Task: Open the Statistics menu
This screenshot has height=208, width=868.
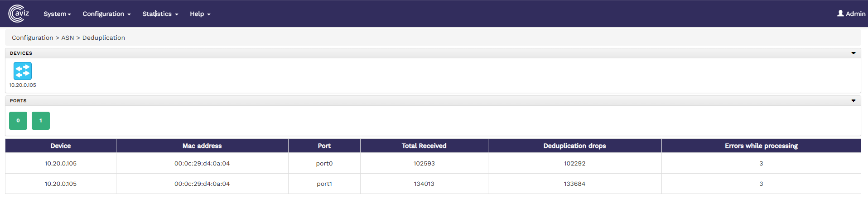Action: coord(160,14)
